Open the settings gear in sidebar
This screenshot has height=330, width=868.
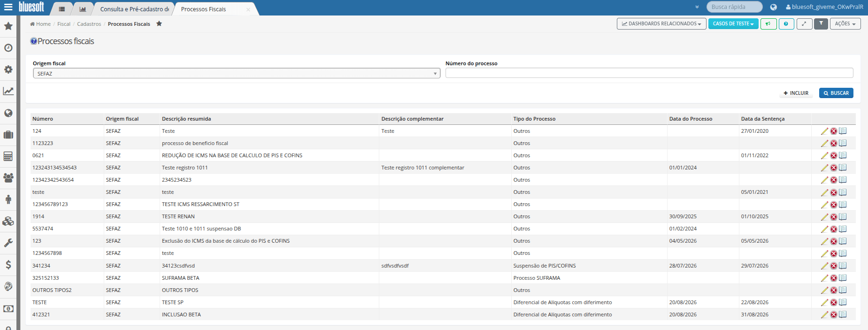tap(8, 69)
